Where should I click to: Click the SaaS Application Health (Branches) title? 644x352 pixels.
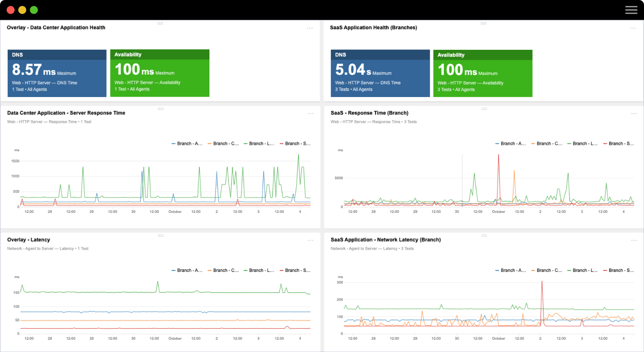(373, 28)
